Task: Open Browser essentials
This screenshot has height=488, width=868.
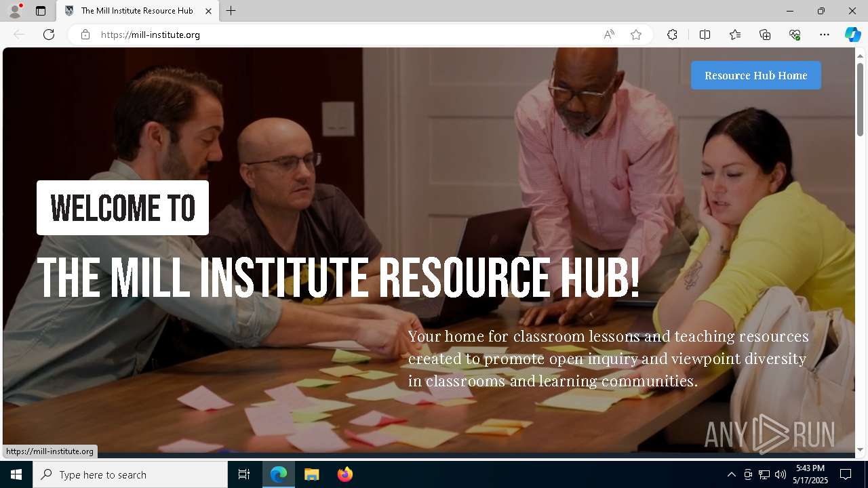Action: pyautogui.click(x=795, y=35)
